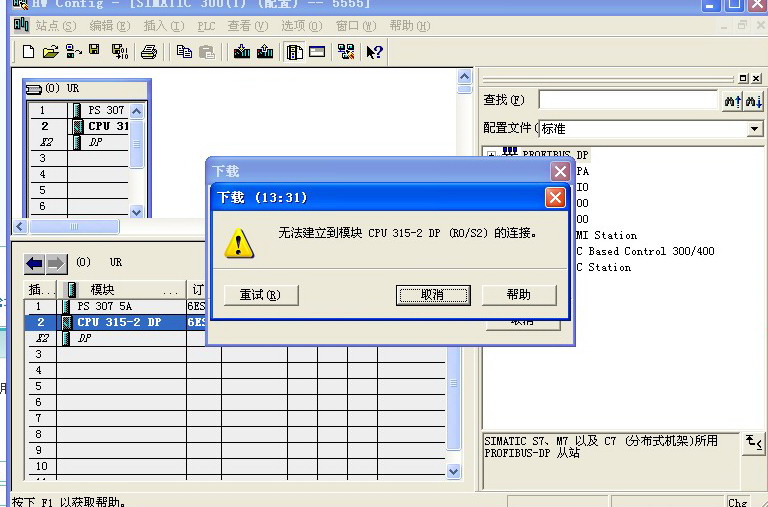Viewport: 768px width, 507px height.
Task: Click the context help arrow icon
Action: coord(374,52)
